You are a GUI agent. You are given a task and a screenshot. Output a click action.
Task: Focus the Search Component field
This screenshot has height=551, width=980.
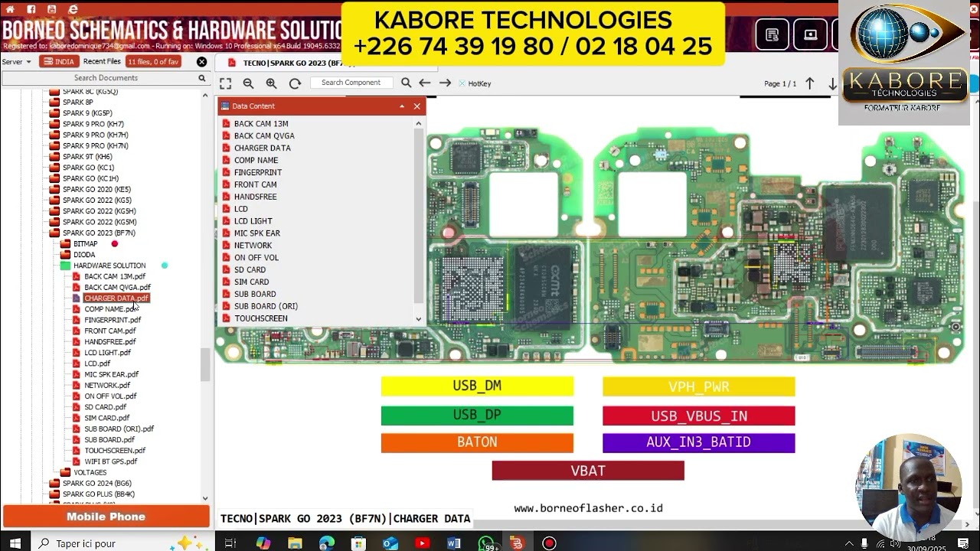[x=351, y=83]
